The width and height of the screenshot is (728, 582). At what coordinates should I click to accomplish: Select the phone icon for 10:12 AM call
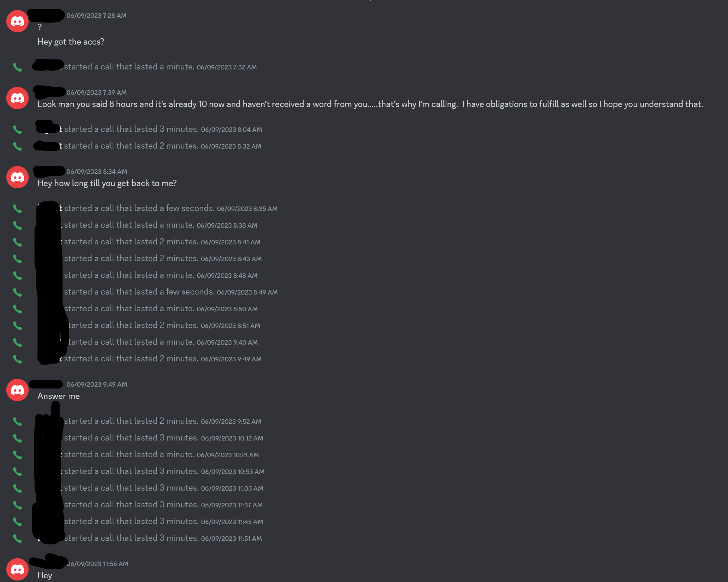click(17, 438)
